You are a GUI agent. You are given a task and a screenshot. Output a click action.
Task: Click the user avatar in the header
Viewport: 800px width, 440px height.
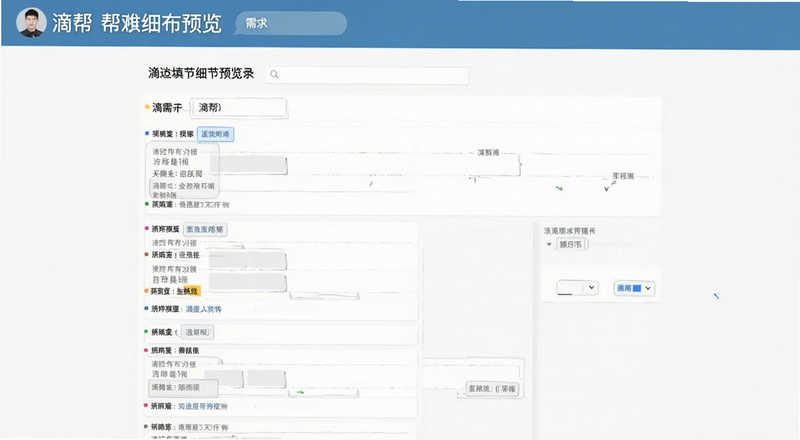point(31,22)
